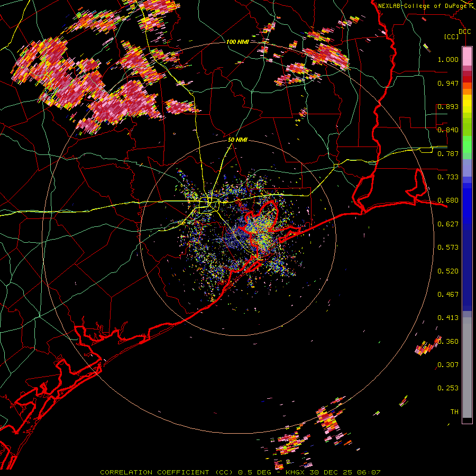Pick the bright green color bar segment

(467, 144)
